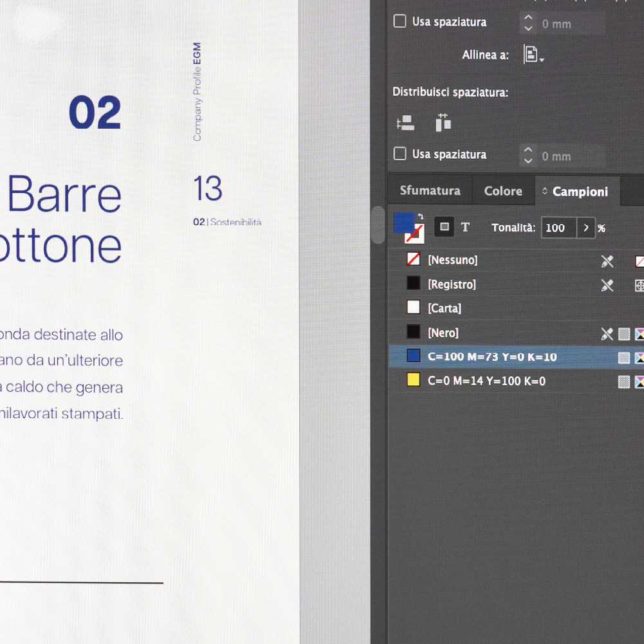Image resolution: width=644 pixels, height=644 pixels.
Task: Select C=0 M=14 Y=100 K=0 swatch
Action: [516, 381]
